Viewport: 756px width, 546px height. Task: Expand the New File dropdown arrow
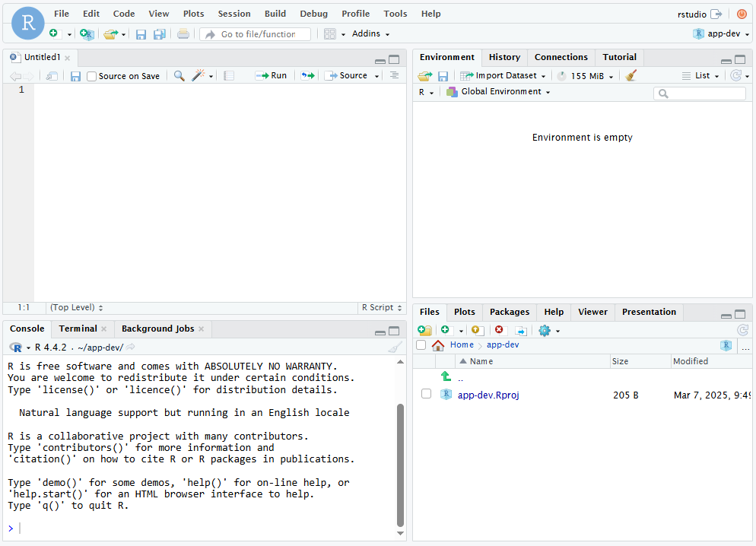tap(69, 34)
